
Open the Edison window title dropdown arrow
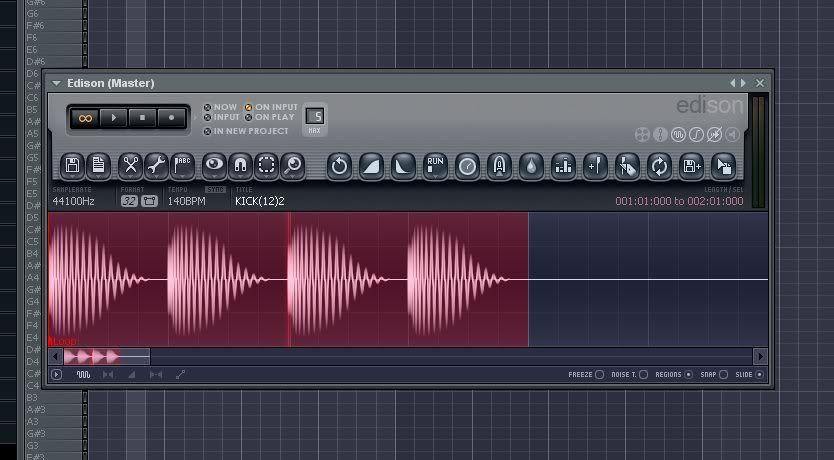point(56,83)
